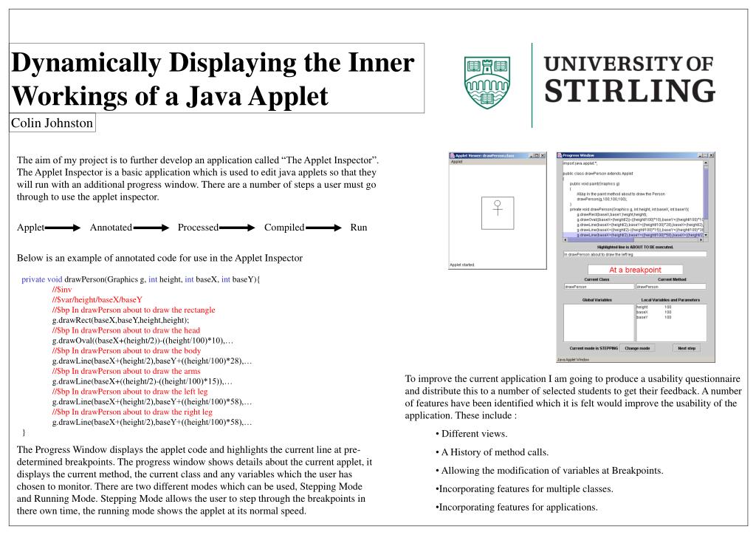Click the word 'Run' in the flow diagram
Image resolution: width=756 pixels, height=535 pixels.
(359, 227)
